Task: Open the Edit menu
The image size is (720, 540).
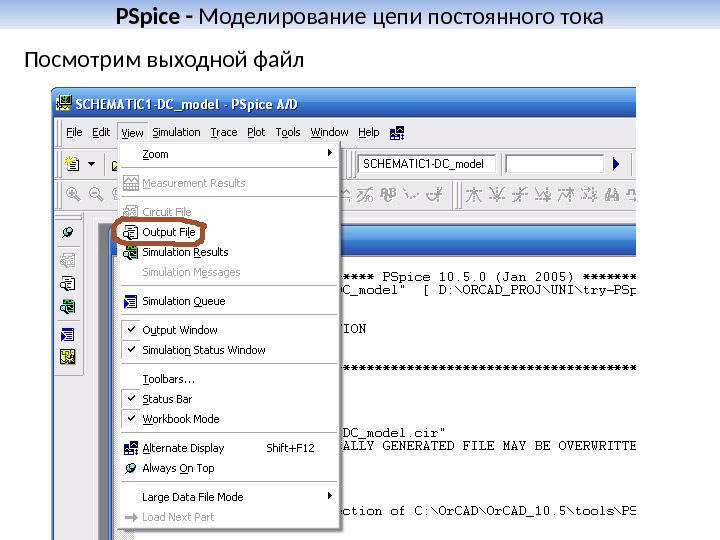Action: 101,132
